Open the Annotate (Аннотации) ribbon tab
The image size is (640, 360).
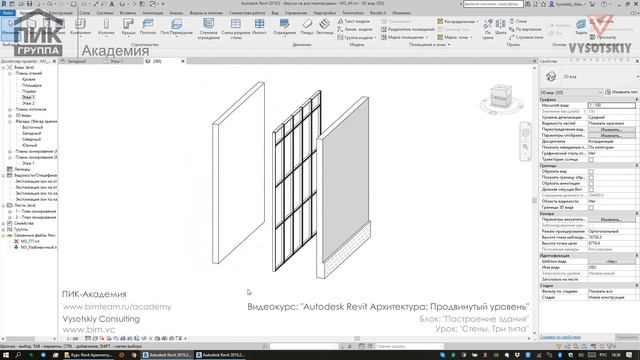pos(153,13)
